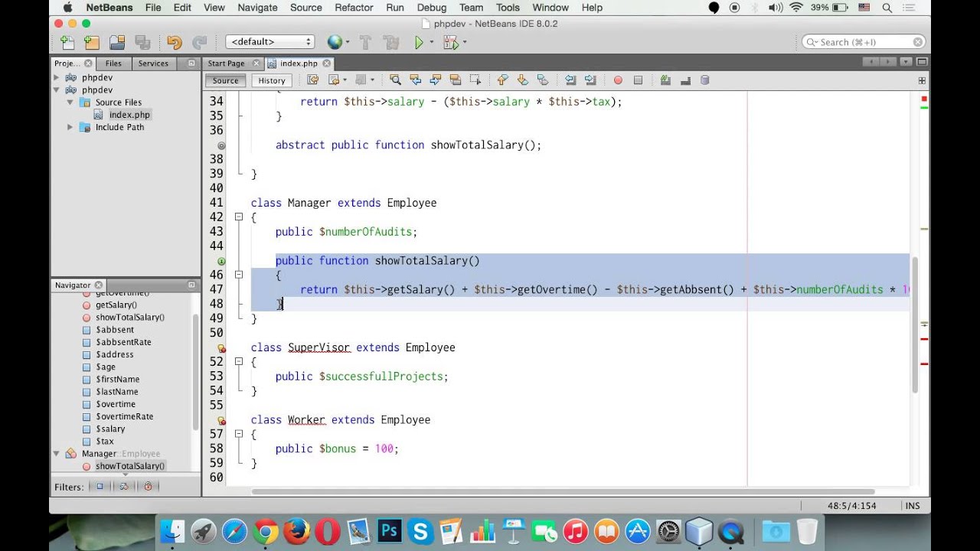This screenshot has width=980, height=551.
Task: Switch to the Start Page tab
Action: tap(227, 64)
